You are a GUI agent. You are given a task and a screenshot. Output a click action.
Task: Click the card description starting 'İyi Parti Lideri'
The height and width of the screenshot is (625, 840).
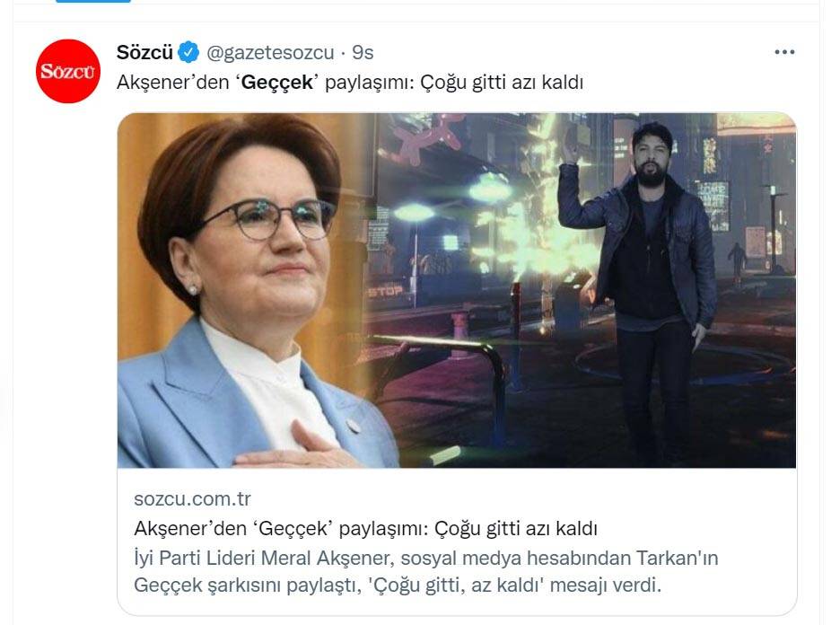click(x=426, y=571)
